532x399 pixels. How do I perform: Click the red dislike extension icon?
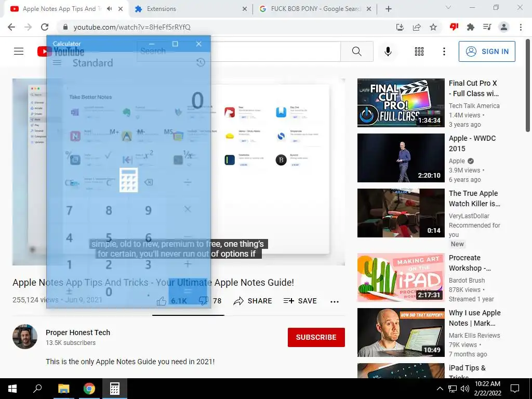click(x=454, y=27)
